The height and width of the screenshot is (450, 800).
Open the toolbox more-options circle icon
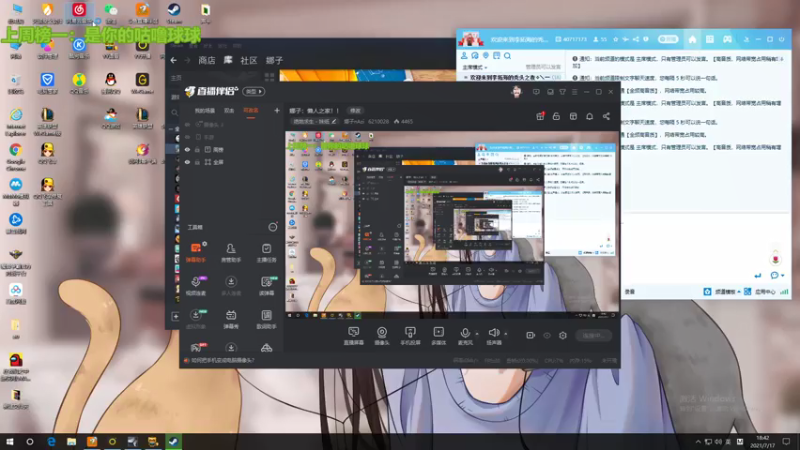[273, 227]
